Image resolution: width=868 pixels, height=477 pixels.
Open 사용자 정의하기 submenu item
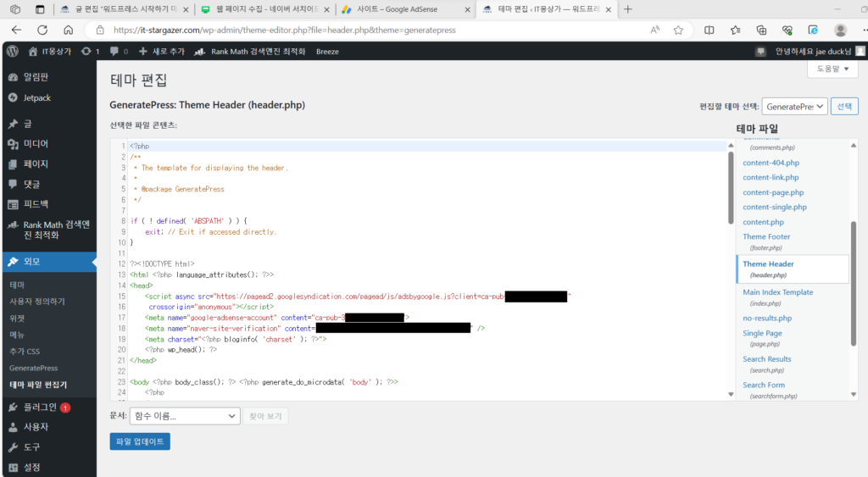pyautogui.click(x=37, y=301)
